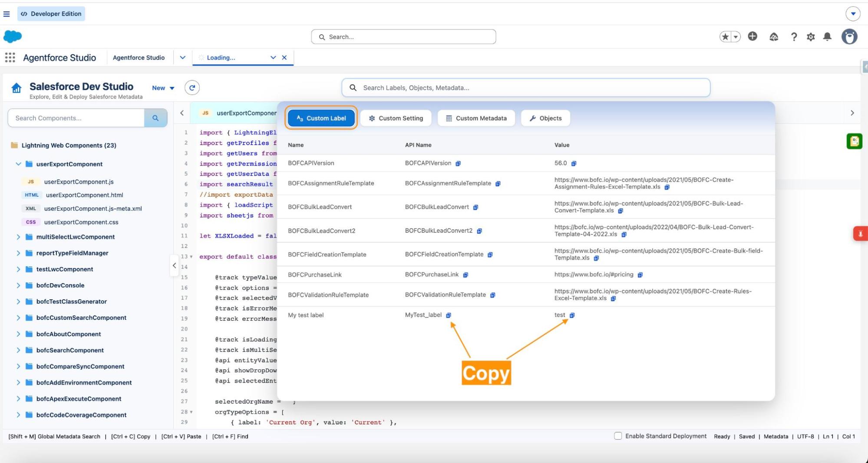Open the App Launcher grid
The image size is (868, 463).
tap(10, 57)
